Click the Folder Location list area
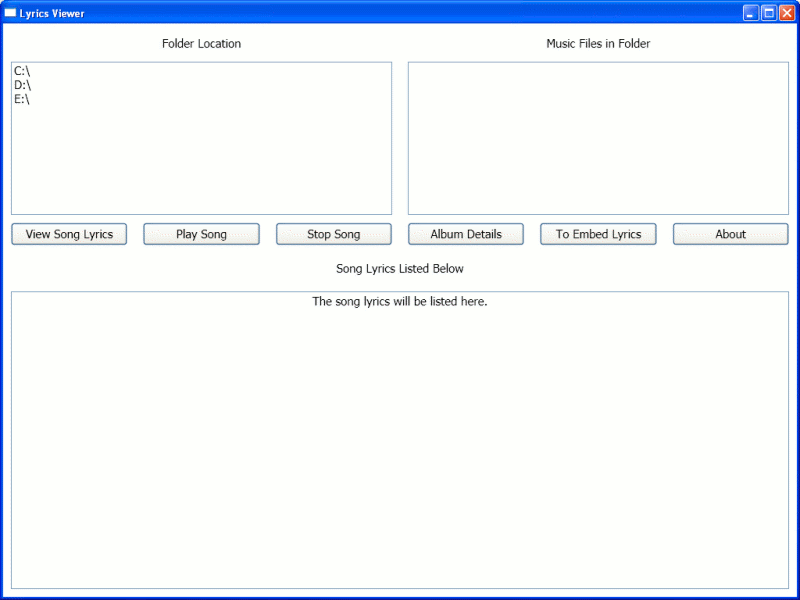800x600 pixels. point(200,160)
